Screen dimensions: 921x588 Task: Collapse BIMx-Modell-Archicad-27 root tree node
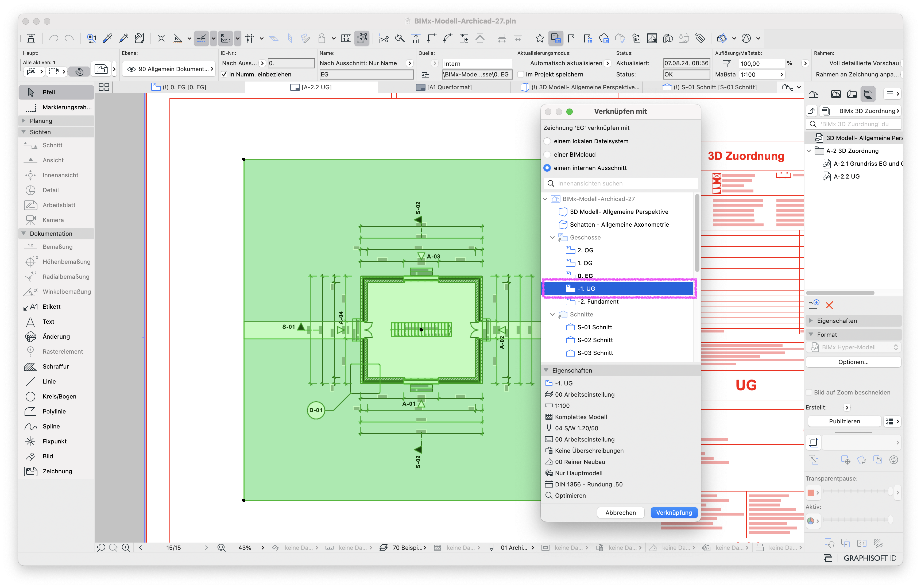click(x=545, y=199)
